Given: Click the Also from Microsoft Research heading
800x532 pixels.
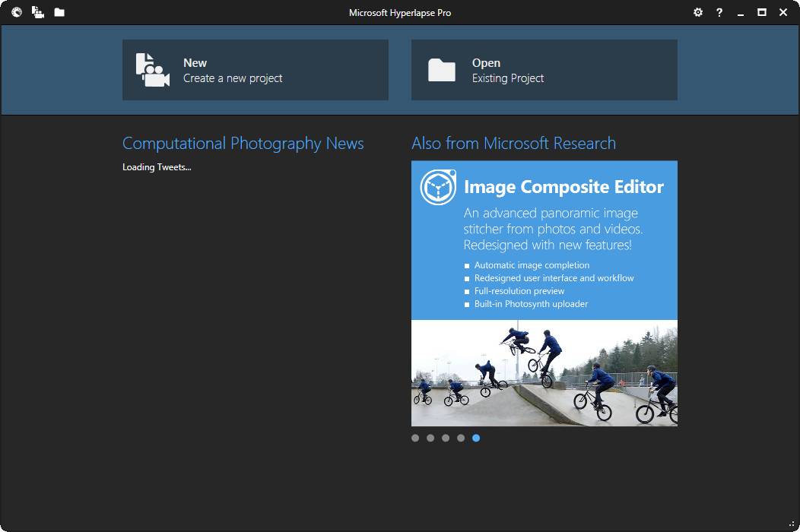Looking at the screenshot, I should click(x=514, y=144).
